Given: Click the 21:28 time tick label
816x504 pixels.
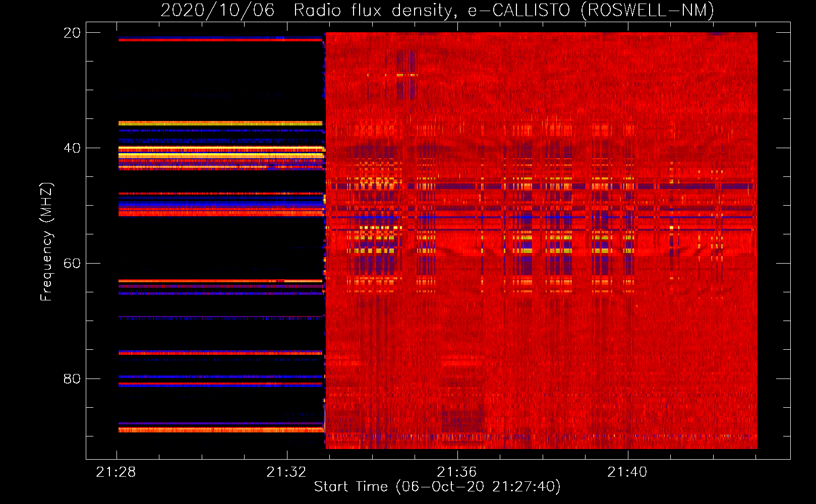Looking at the screenshot, I should pyautogui.click(x=116, y=472).
